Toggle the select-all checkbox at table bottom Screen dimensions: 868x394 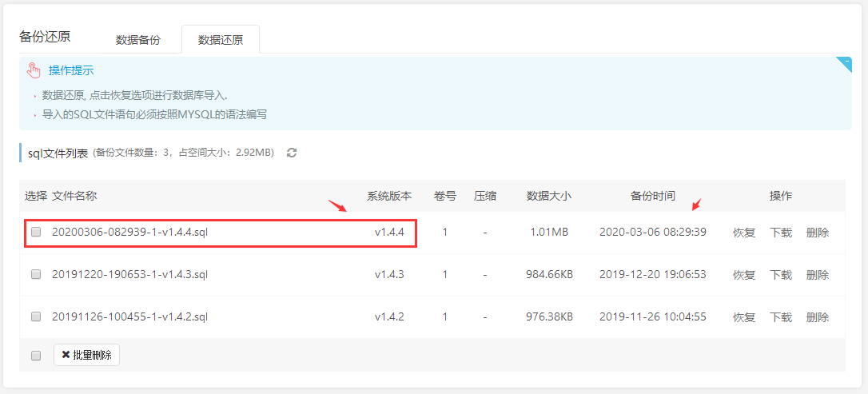tap(36, 356)
